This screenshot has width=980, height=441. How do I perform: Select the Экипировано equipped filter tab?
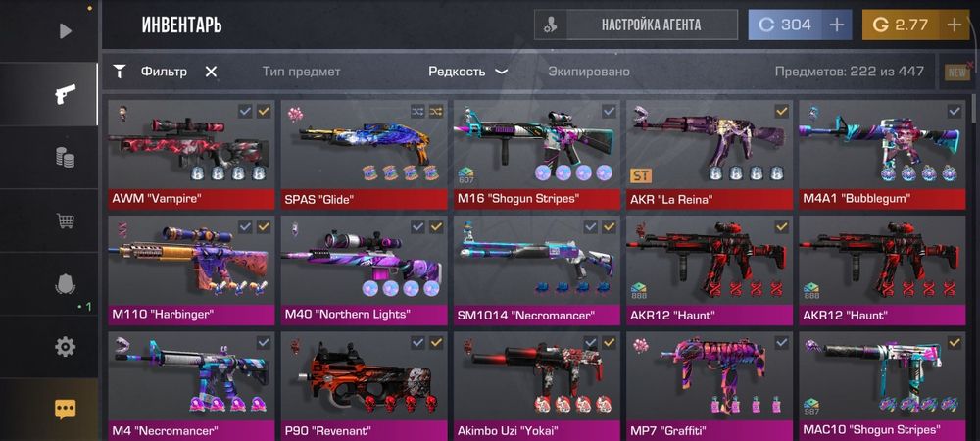coord(589,72)
